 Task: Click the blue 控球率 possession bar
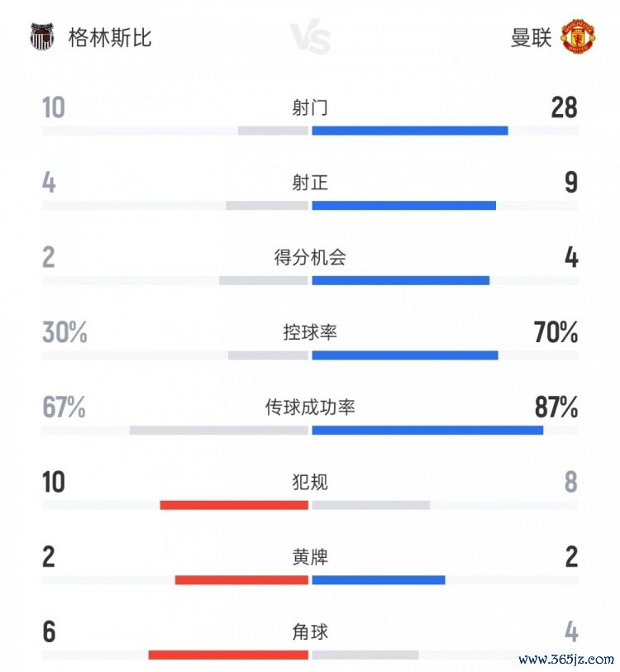coord(404,355)
